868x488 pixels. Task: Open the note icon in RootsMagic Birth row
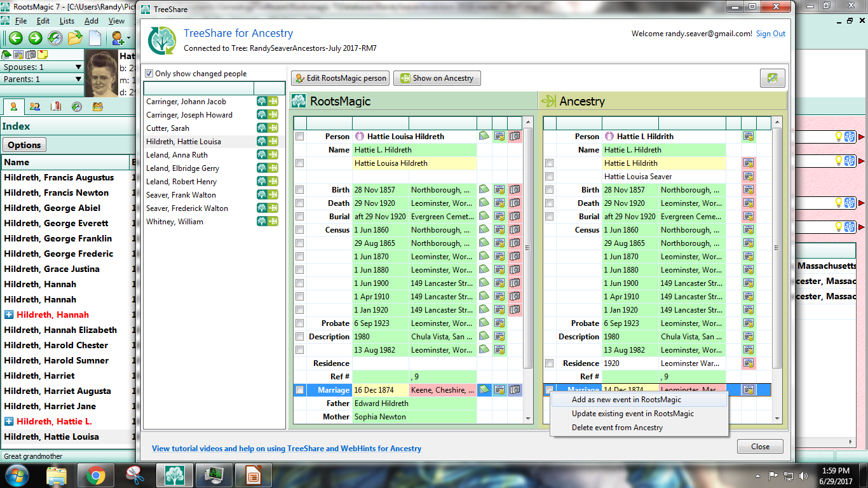point(484,190)
